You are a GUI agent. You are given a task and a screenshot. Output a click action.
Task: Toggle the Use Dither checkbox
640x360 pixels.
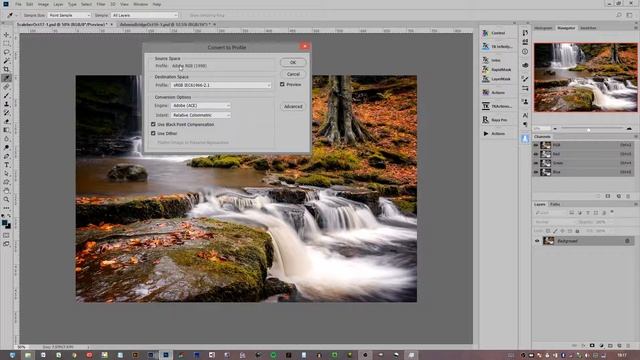click(153, 133)
